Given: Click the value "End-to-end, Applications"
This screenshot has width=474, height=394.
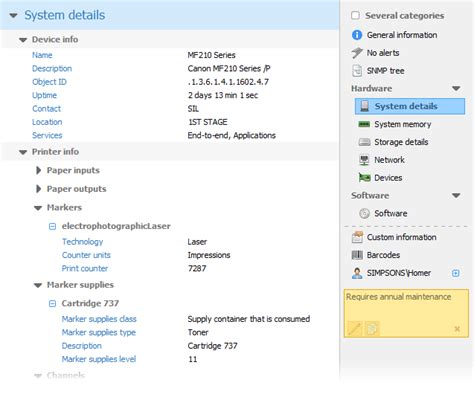Looking at the screenshot, I should [231, 135].
